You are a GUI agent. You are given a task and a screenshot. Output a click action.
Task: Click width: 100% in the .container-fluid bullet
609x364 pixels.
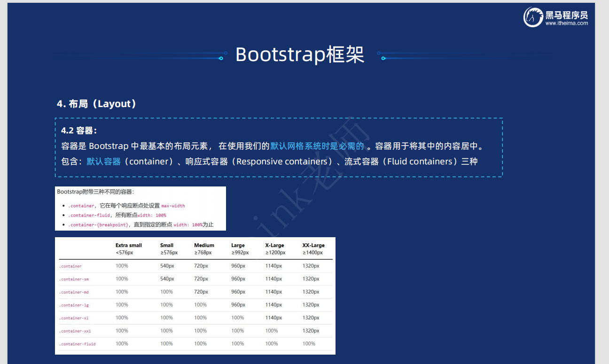coord(152,215)
